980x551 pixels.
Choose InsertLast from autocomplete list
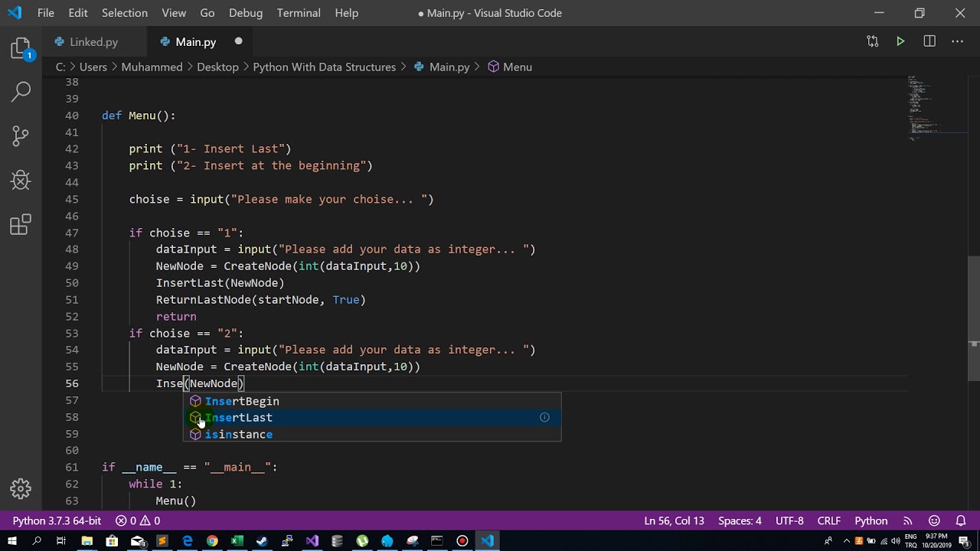point(372,417)
